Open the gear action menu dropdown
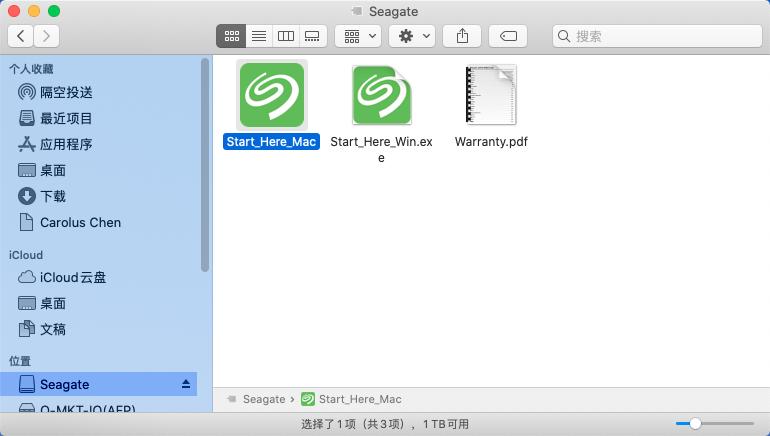This screenshot has width=770, height=436. [x=411, y=36]
